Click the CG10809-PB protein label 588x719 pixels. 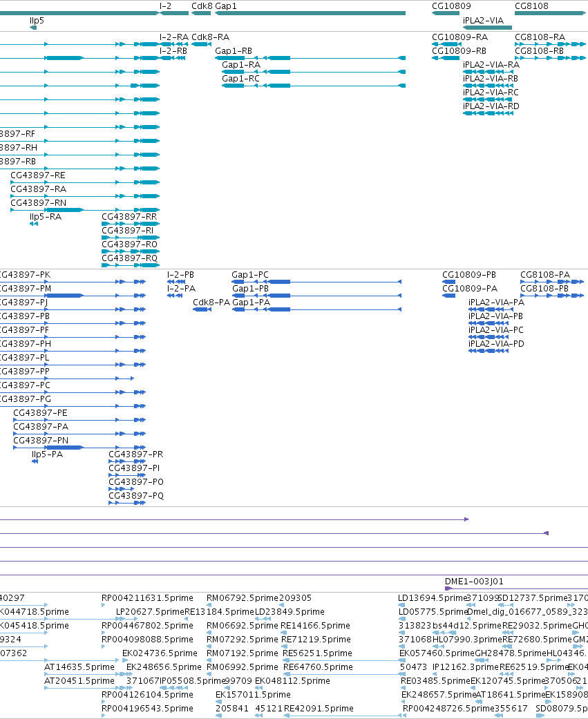[469, 275]
